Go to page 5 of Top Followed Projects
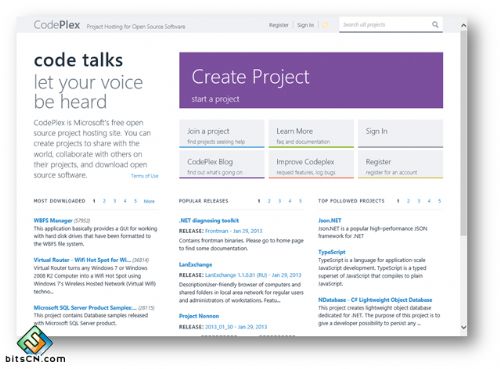Screen dimensions: 500x369 click(x=439, y=201)
